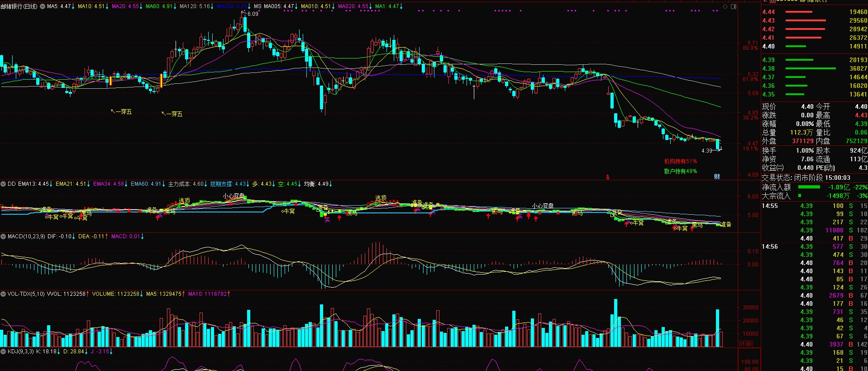Viewport: 868px width, 371px height.
Task: Open the MACD(10,23,9) indicator dropdown
Action: [3, 236]
